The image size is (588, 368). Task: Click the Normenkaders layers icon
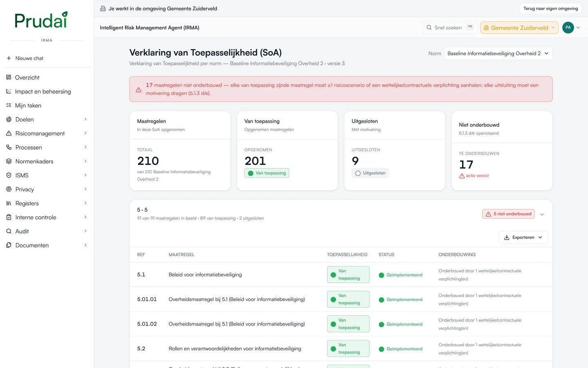tap(9, 161)
